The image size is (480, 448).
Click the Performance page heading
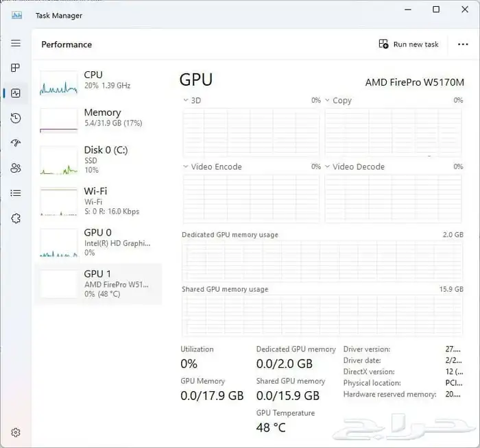coord(67,45)
